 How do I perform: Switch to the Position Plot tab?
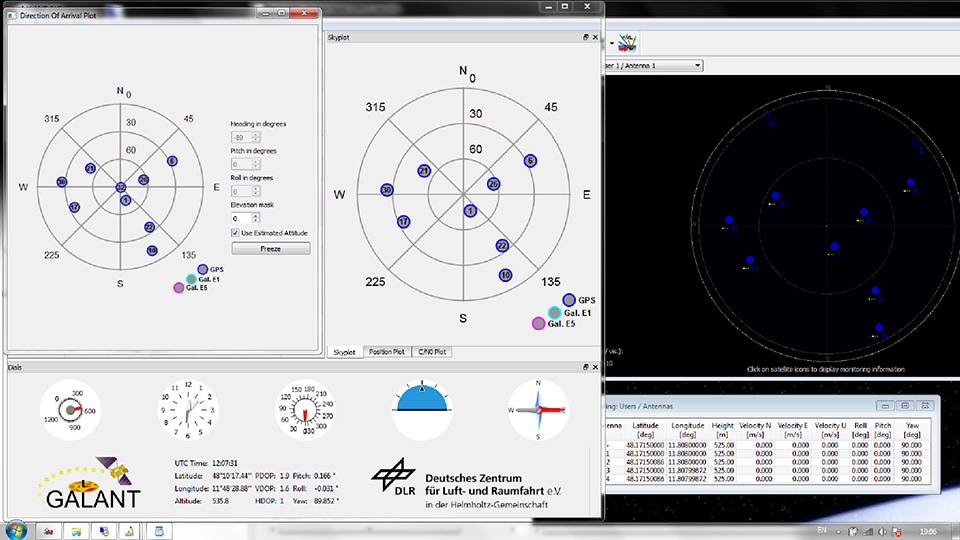click(386, 352)
